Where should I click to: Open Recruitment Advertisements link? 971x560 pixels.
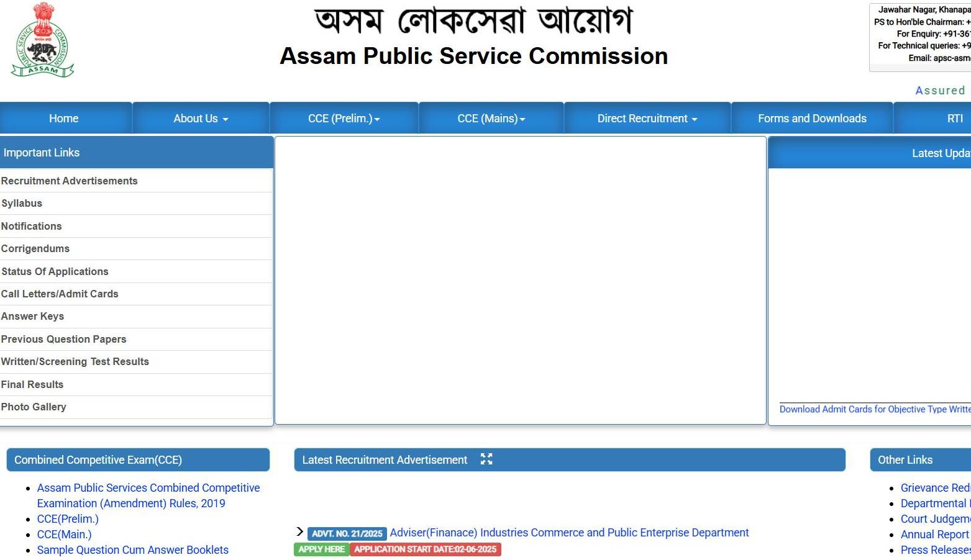click(x=70, y=181)
